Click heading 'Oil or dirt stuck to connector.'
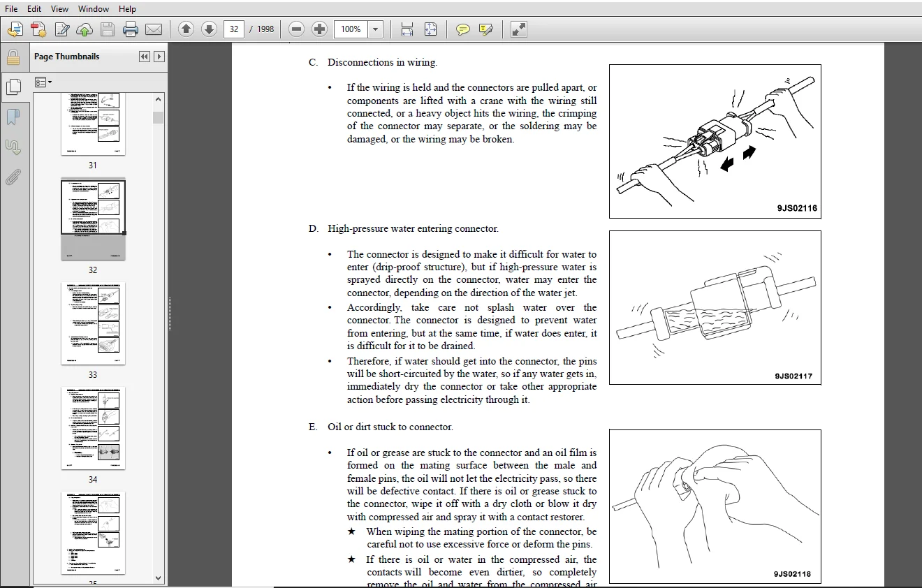 [x=390, y=427]
